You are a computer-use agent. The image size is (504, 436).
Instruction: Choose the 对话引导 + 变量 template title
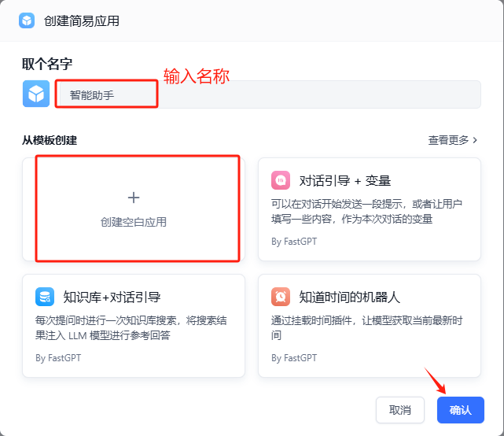coord(345,181)
